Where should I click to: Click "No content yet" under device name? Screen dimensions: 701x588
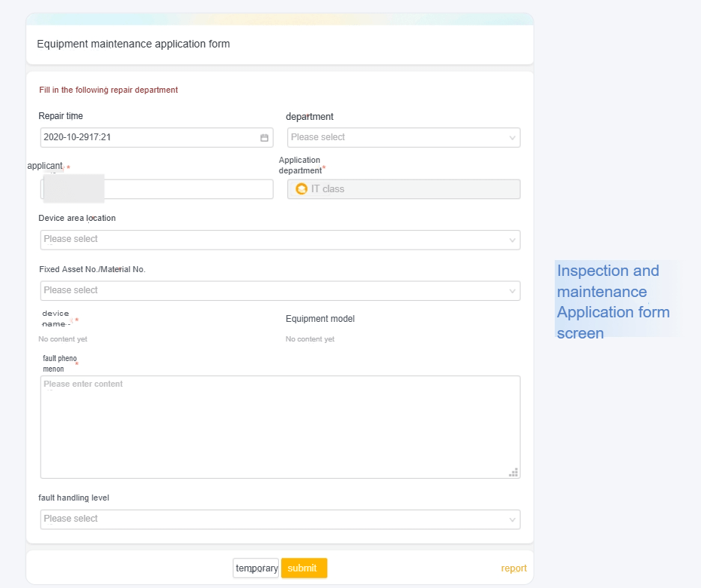pos(63,339)
